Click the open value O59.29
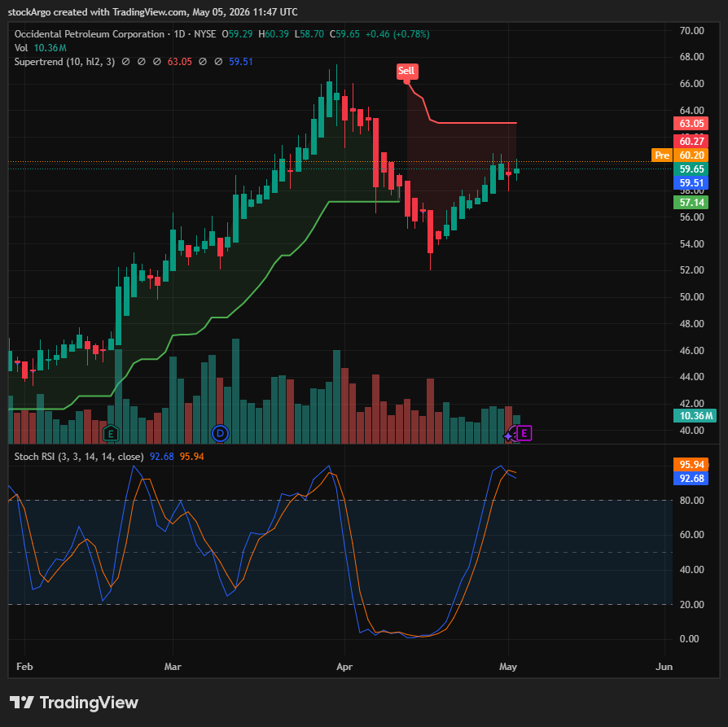 pyautogui.click(x=237, y=34)
